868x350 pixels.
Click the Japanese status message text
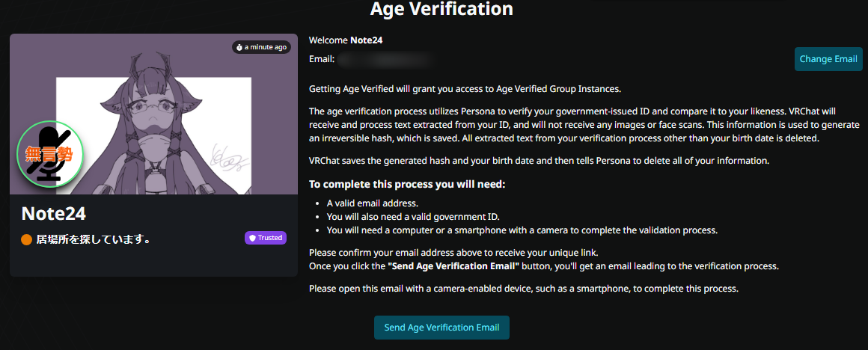pyautogui.click(x=94, y=240)
